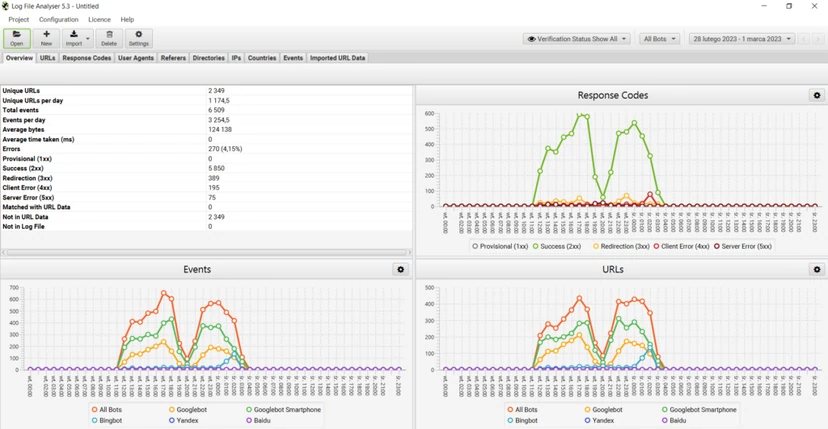
Task: Toggle Yandex legend in Events chart
Action: [183, 421]
